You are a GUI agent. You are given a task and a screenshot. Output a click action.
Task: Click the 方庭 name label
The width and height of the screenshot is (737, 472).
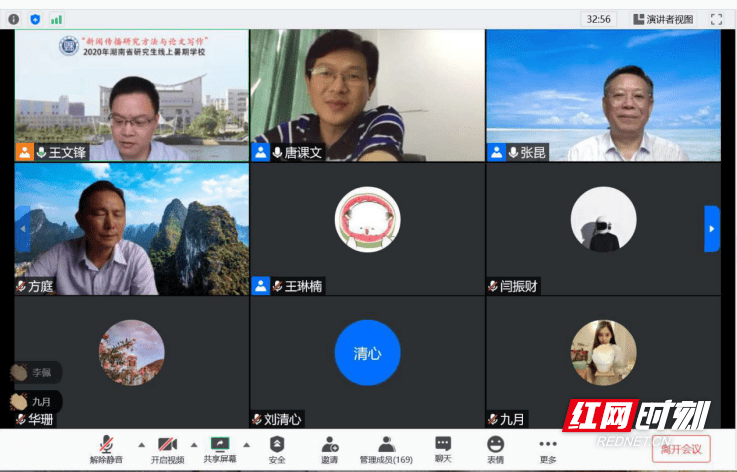[40, 286]
